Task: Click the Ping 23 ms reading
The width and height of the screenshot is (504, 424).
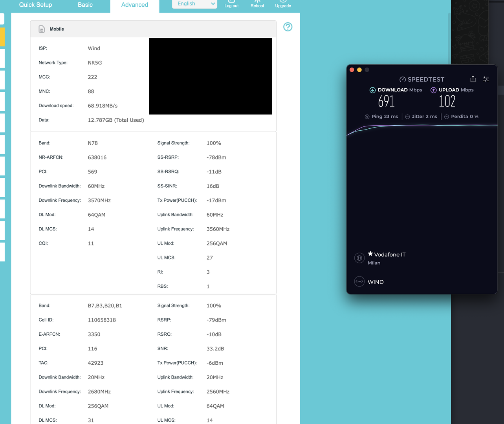Action: [x=385, y=117]
